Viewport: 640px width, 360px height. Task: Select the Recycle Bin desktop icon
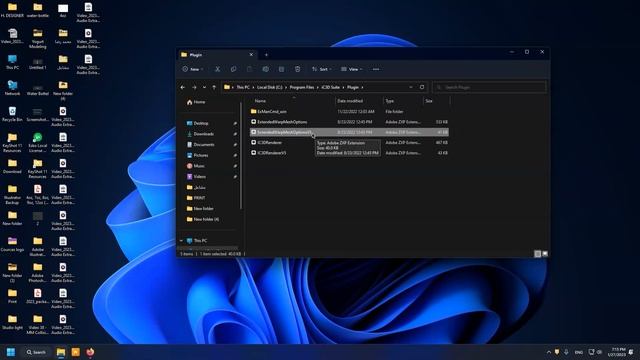point(12,114)
